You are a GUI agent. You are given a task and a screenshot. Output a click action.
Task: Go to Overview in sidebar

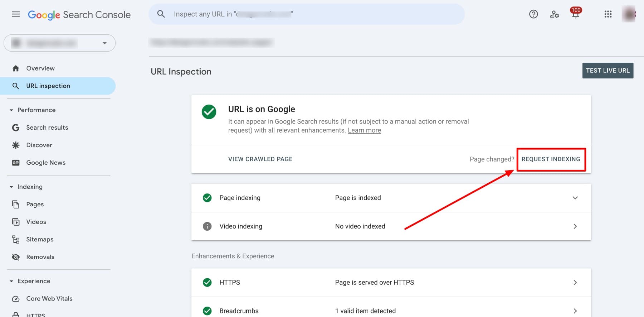point(40,68)
